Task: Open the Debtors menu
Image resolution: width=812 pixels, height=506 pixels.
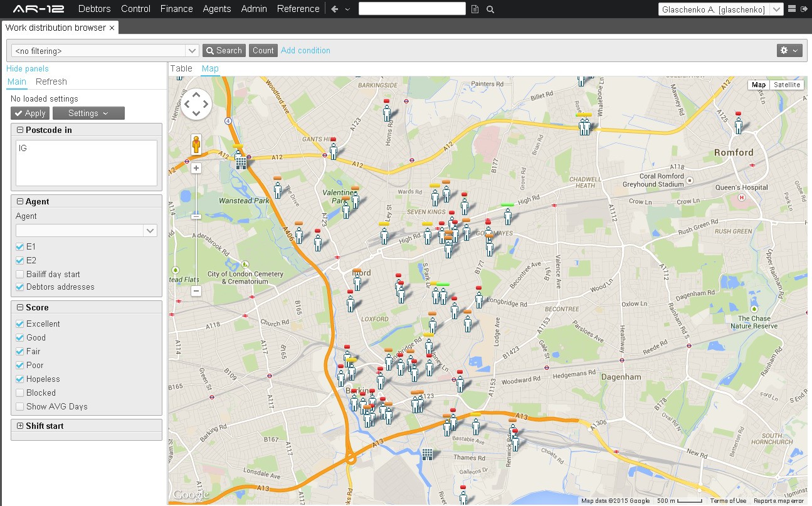Action: (x=95, y=9)
